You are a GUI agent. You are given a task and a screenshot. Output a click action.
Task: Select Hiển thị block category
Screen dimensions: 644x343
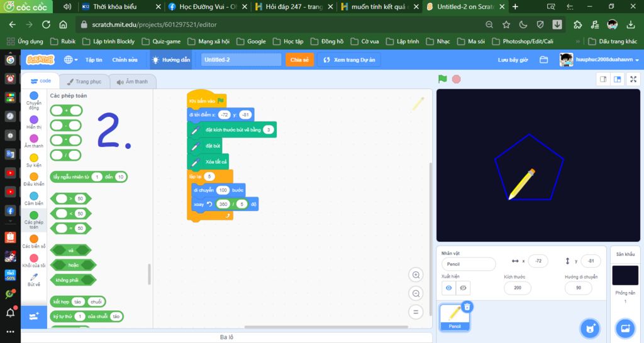click(34, 122)
